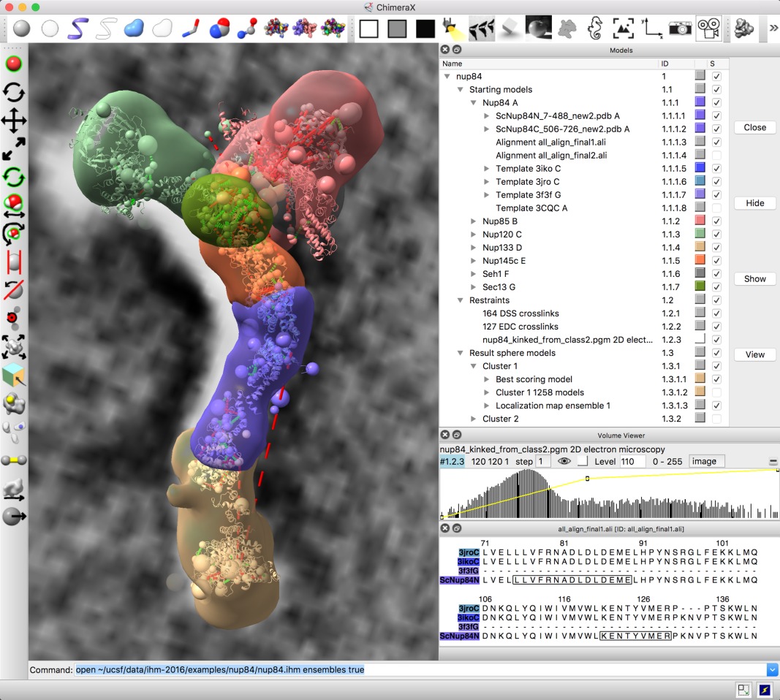Uncheck the nup84 model shown checkbox

[716, 76]
